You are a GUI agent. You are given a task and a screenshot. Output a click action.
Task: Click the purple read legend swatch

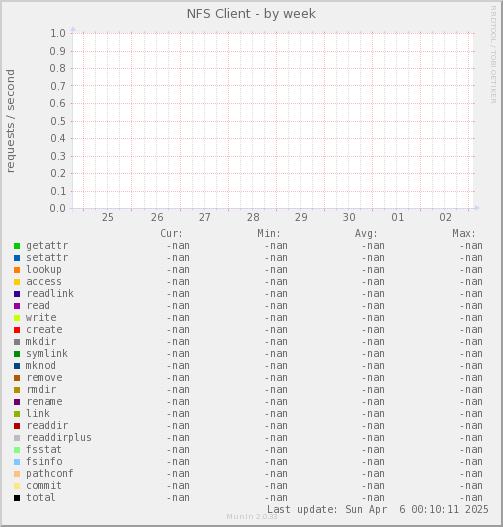tap(17, 306)
